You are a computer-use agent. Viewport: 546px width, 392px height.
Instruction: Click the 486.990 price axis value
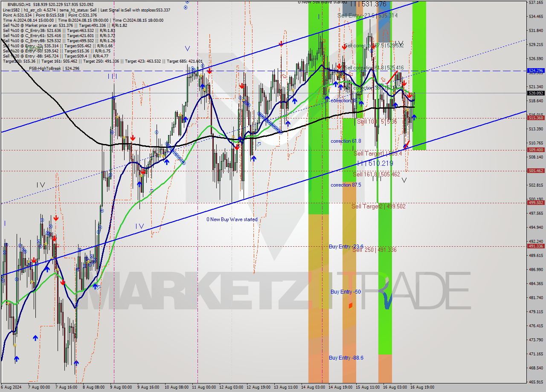click(x=536, y=269)
